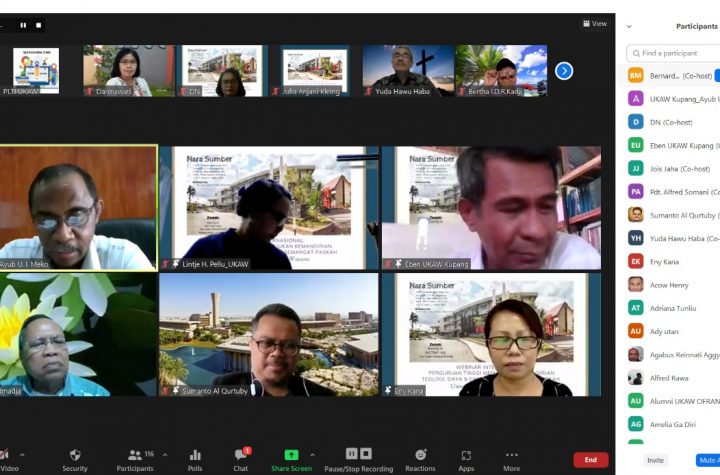Viewport: 720px width, 475px height.
Task: Click the Invite button
Action: point(655,460)
